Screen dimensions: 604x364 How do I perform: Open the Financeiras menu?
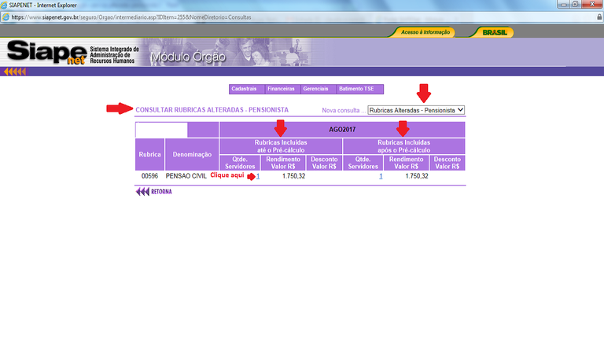click(x=282, y=89)
